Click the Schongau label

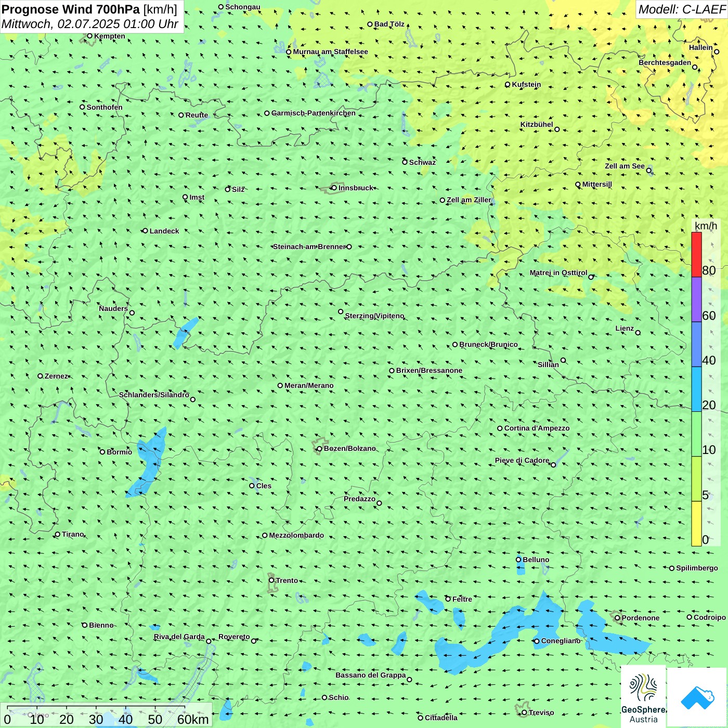tap(243, 7)
